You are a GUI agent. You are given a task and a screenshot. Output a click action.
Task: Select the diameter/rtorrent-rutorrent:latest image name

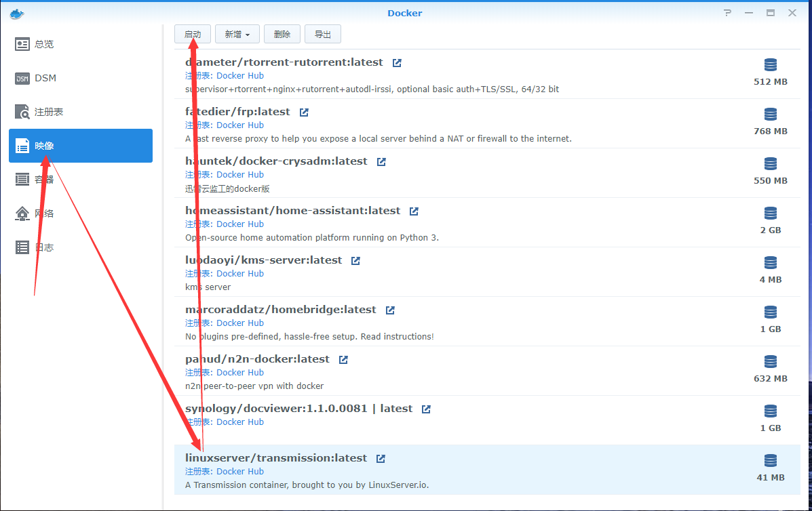click(284, 62)
